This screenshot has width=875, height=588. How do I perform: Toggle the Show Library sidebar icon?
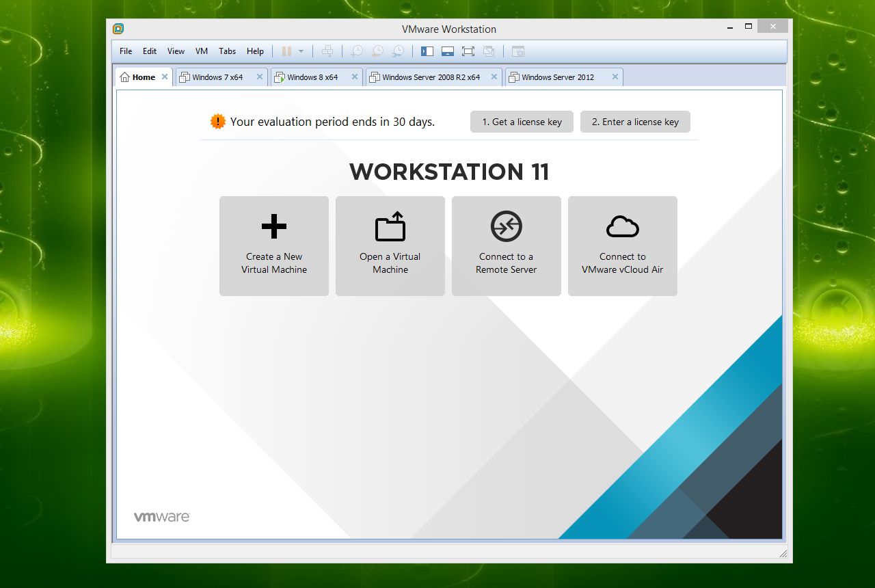tap(427, 51)
